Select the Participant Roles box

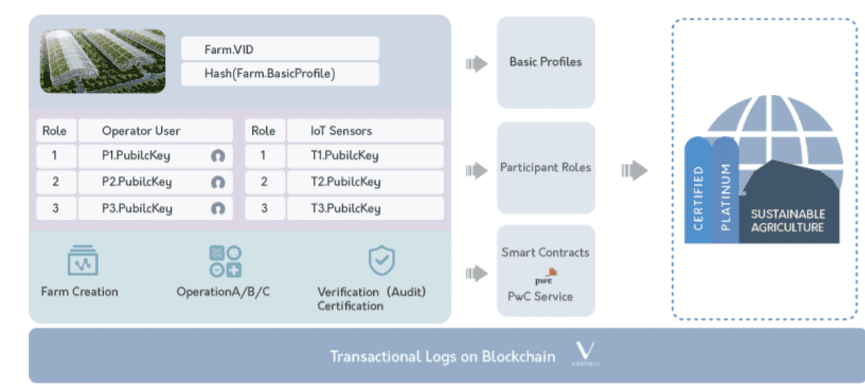click(546, 168)
